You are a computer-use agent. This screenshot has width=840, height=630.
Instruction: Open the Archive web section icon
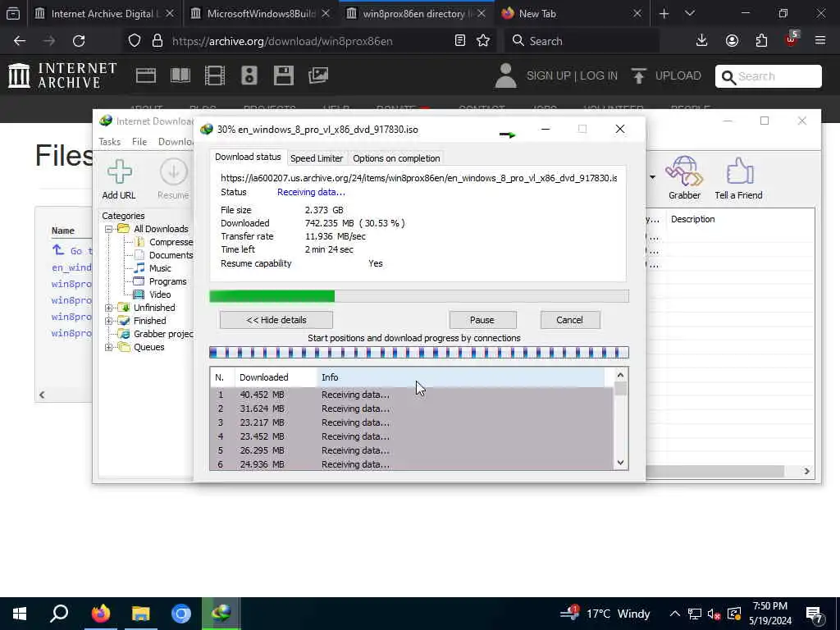click(x=146, y=75)
